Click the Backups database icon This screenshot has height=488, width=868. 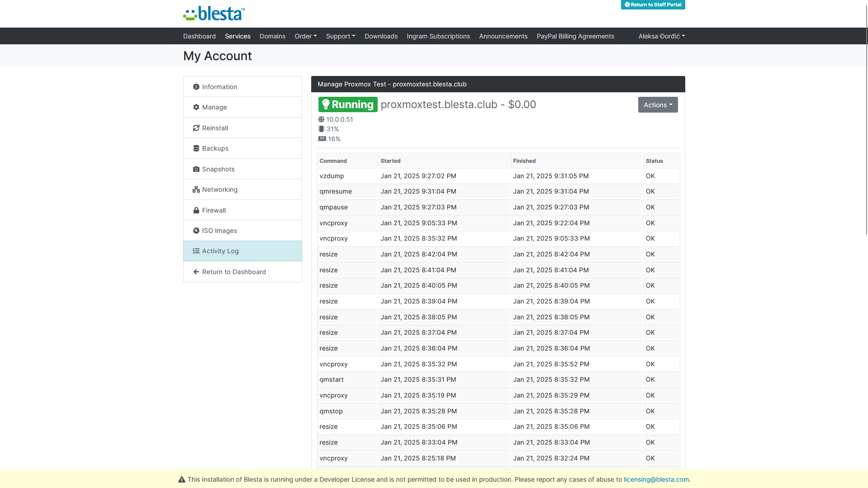coord(196,148)
